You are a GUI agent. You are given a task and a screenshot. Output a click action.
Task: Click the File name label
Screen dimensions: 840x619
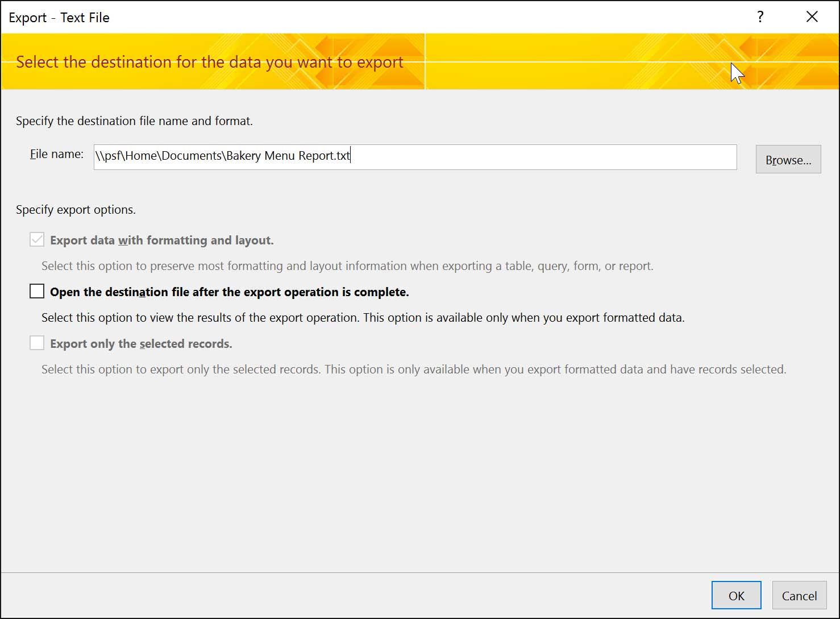click(56, 153)
